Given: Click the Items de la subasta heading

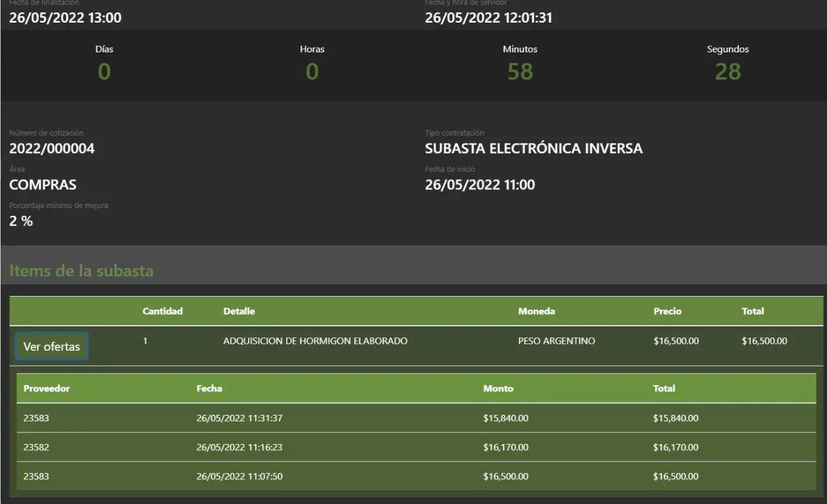Looking at the screenshot, I should click(x=81, y=270).
